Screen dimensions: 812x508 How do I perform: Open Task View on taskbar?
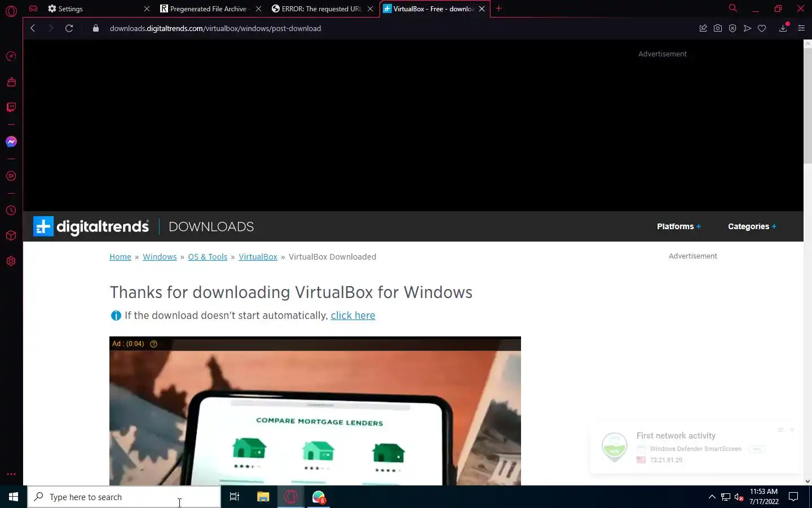point(235,497)
